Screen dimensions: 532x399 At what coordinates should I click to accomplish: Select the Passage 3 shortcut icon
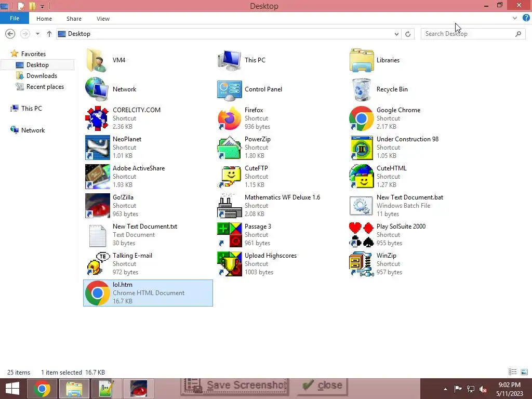[229, 235]
